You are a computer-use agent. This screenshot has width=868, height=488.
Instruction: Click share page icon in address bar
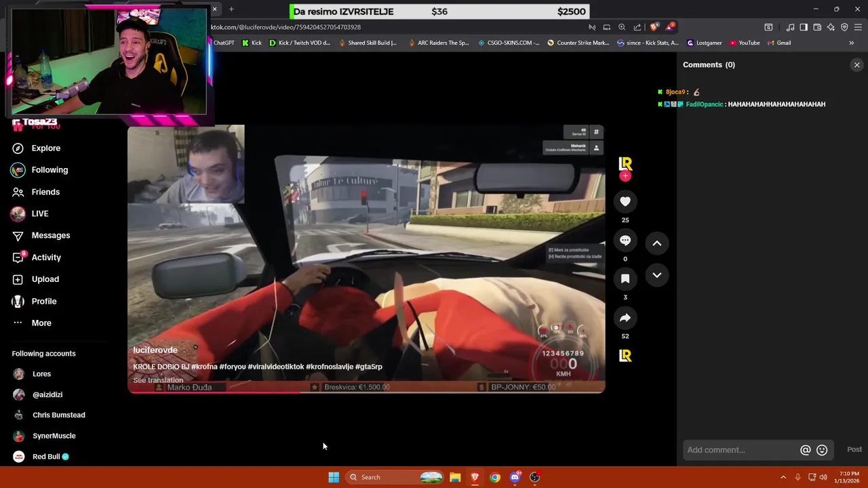637,27
